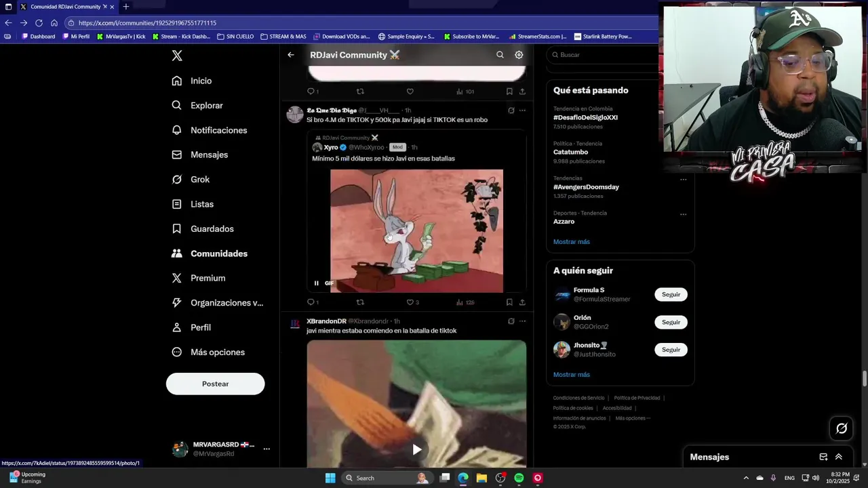Search within RDJavi Community
The height and width of the screenshot is (488, 868).
(500, 55)
